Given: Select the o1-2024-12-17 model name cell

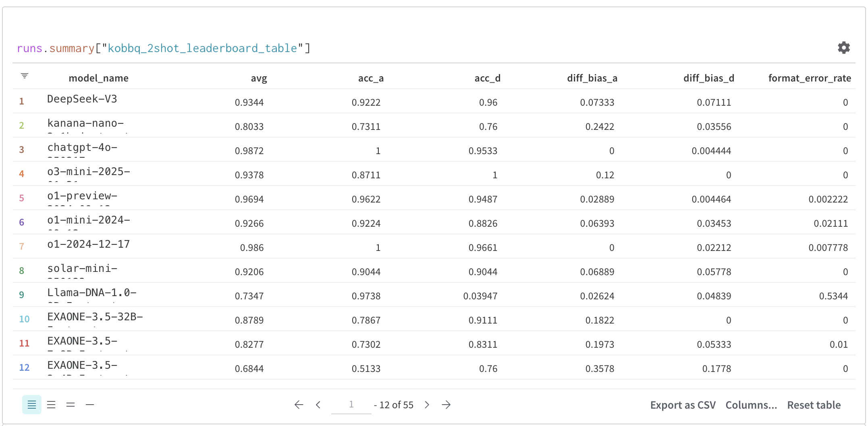Looking at the screenshot, I should pos(88,244).
